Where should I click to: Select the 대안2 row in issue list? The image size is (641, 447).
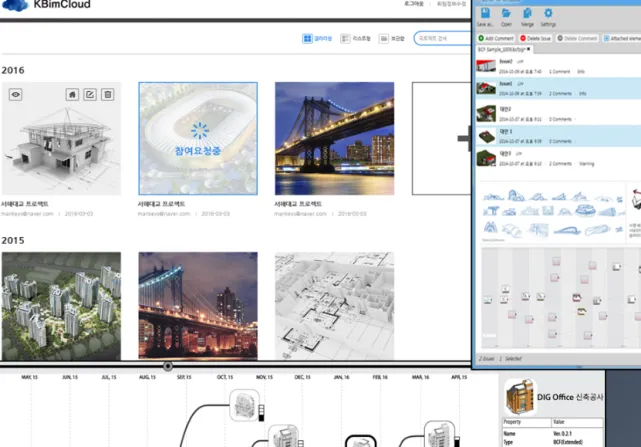[558, 114]
